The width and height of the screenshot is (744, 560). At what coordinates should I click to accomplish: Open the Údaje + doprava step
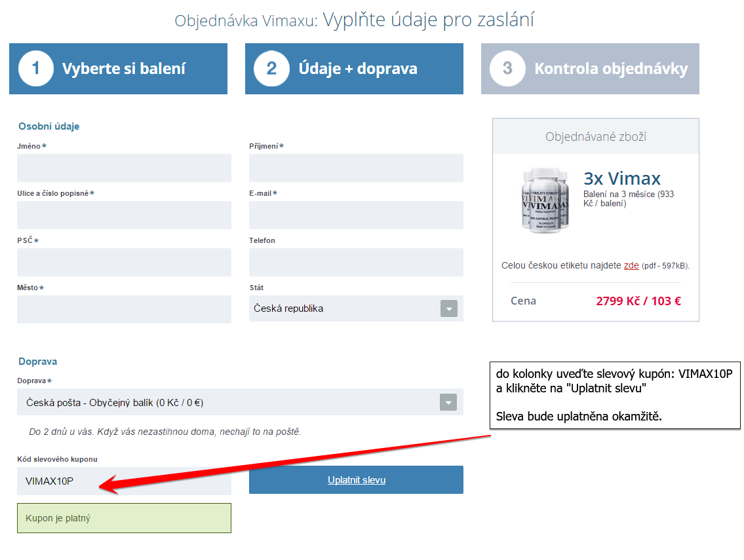354,69
